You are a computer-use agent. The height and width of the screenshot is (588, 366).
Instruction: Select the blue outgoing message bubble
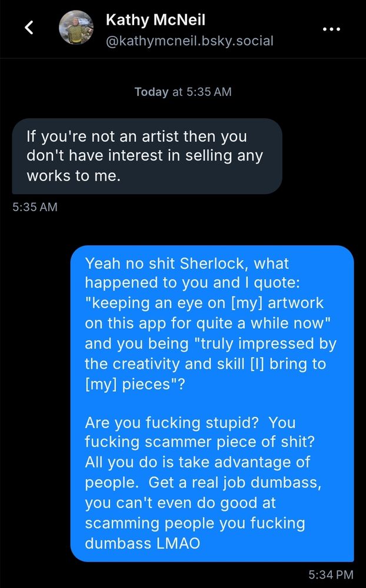[x=212, y=403]
